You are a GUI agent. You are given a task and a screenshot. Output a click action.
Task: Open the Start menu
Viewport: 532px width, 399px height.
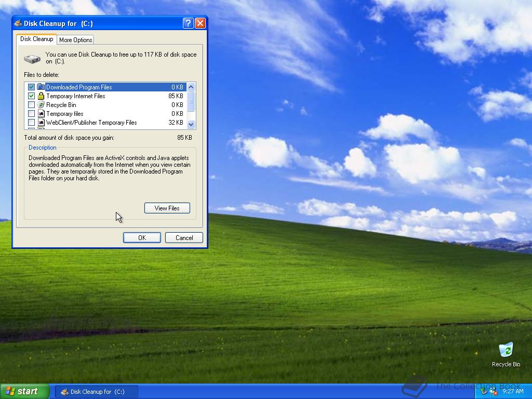(24, 391)
